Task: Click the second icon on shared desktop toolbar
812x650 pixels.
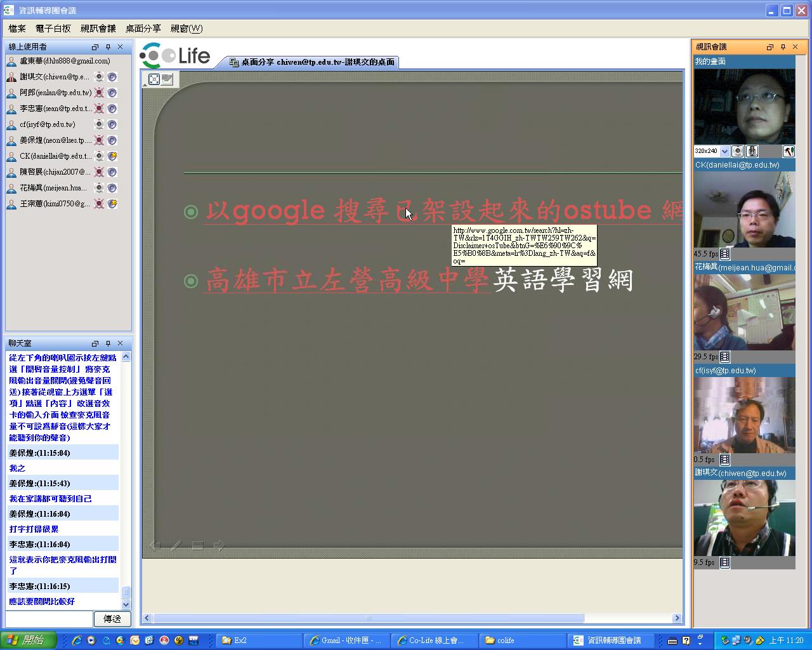Action: click(167, 79)
